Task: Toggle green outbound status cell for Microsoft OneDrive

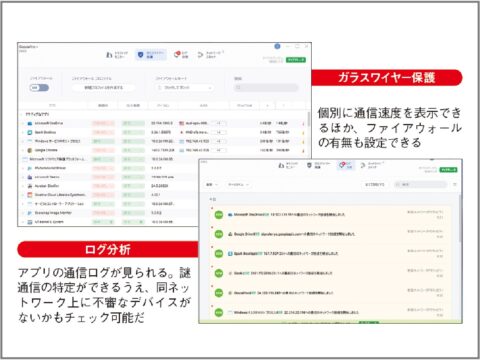Action: [133, 123]
